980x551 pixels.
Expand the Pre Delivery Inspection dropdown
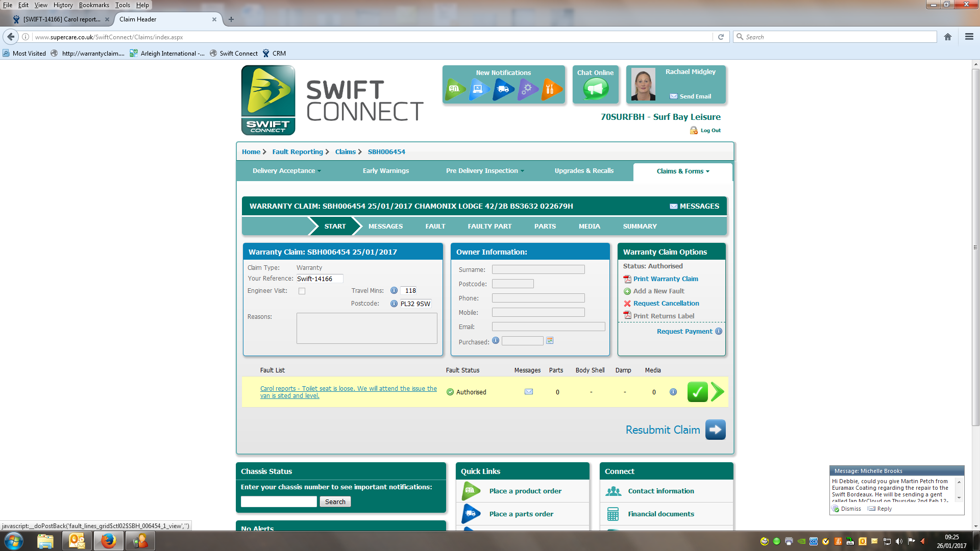pyautogui.click(x=485, y=171)
